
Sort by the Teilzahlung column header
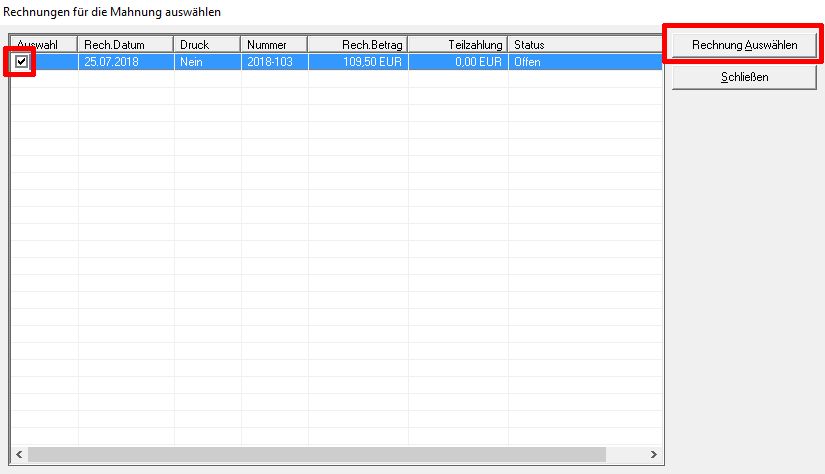(458, 45)
